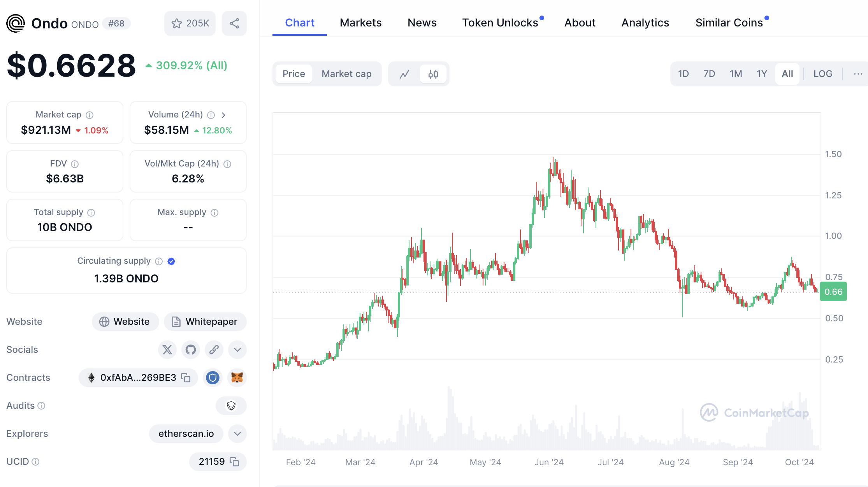Screen dimensions: 868x487
Task: Click Max. supply info icon
Action: (x=214, y=212)
